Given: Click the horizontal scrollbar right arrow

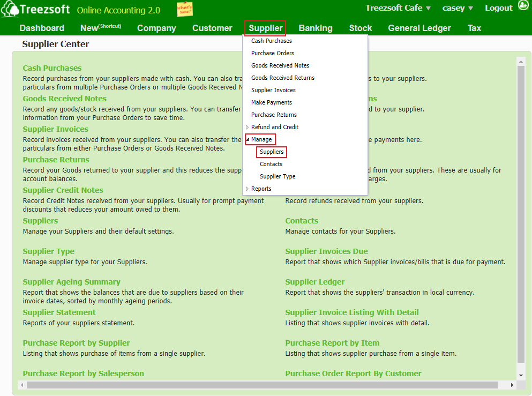Looking at the screenshot, I should (512, 385).
